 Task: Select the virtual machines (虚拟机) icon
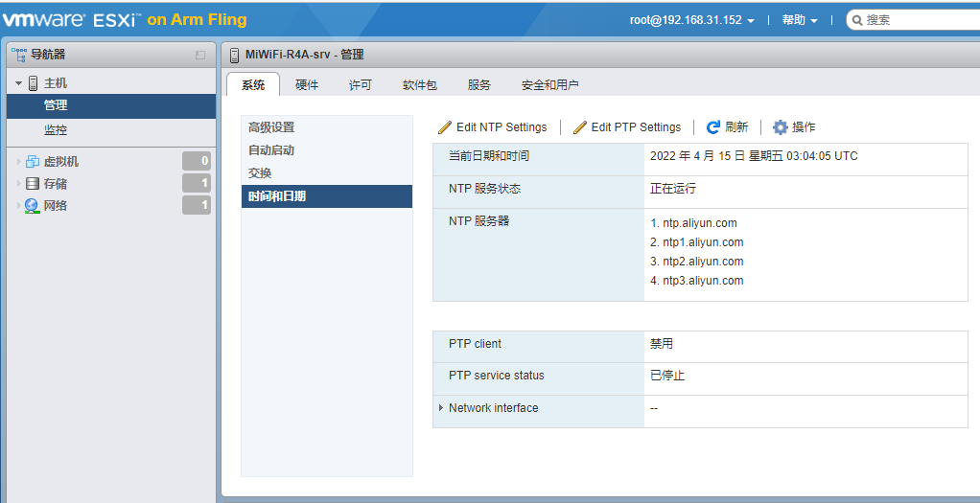click(x=33, y=162)
